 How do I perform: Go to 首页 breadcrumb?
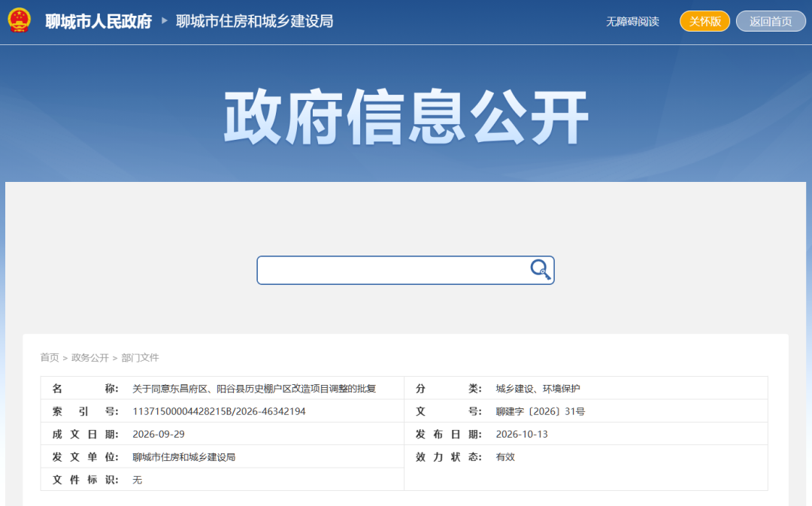click(50, 357)
